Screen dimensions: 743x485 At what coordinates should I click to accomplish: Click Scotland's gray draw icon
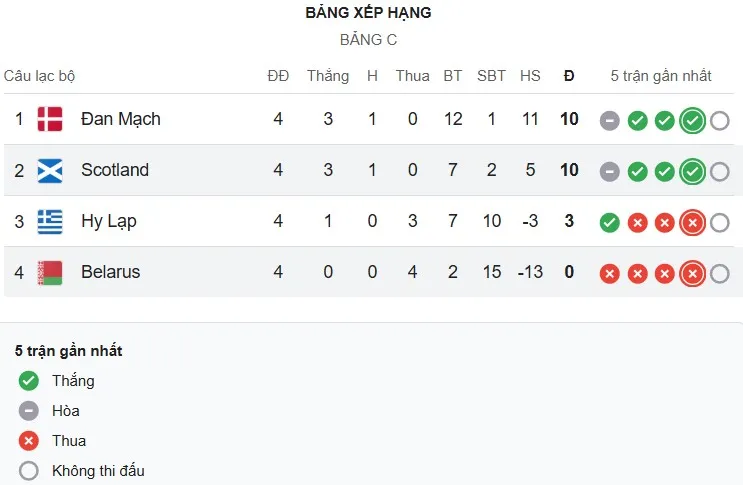click(x=610, y=172)
